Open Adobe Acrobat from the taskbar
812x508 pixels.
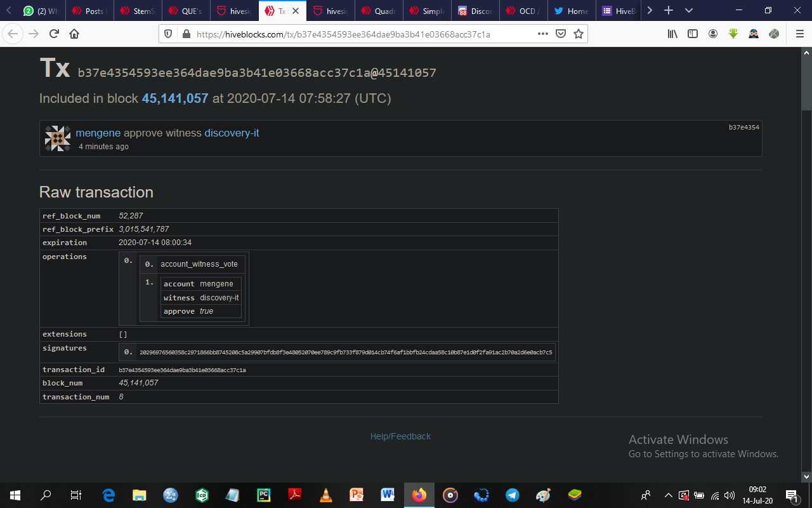pyautogui.click(x=295, y=495)
